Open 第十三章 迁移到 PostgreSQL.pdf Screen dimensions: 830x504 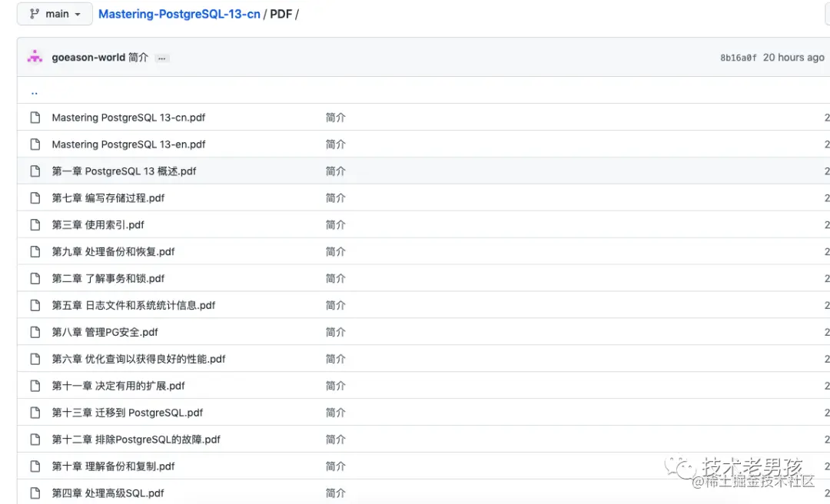(x=127, y=413)
